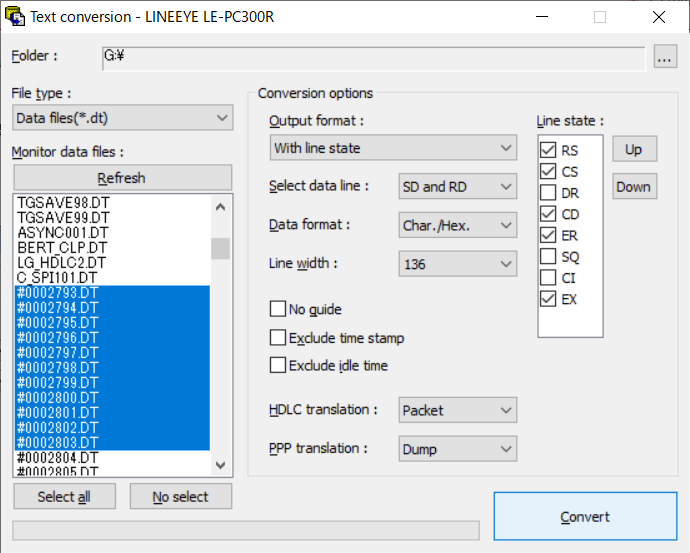Screen dimensions: 690x553
Task: Open folder browse button with ellipsis
Action: click(664, 56)
